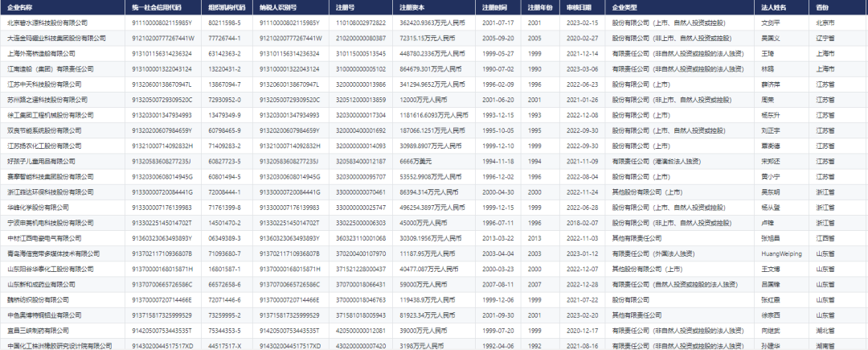Click organization code 73259995-2
This screenshot has height=350, width=868.
tap(224, 315)
